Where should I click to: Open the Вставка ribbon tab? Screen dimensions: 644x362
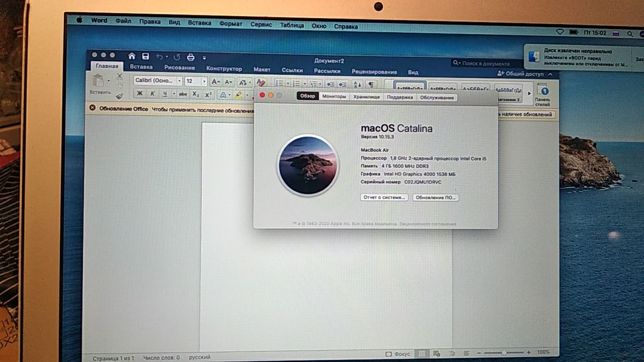coord(141,67)
